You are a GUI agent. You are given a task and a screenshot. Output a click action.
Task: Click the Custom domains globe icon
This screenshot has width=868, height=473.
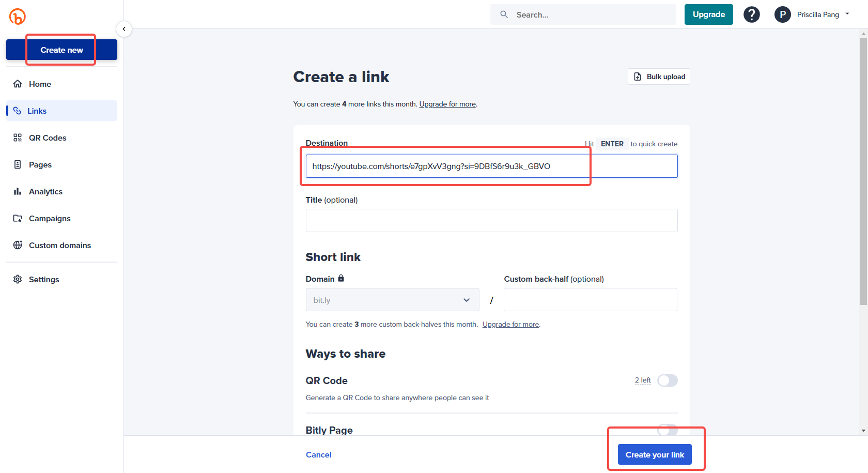pos(18,245)
